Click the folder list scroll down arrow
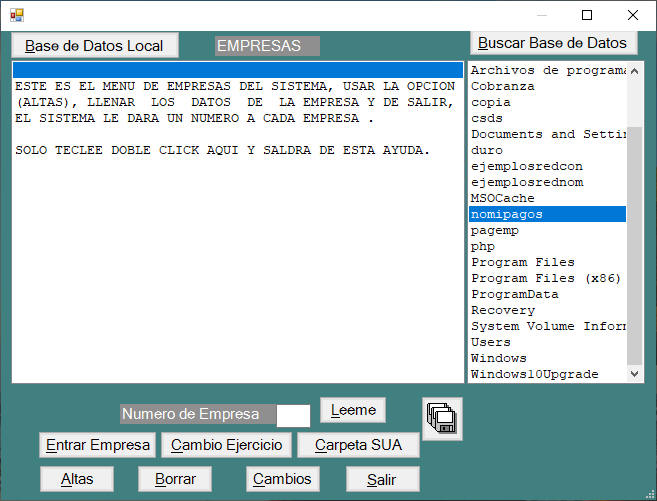 (635, 374)
